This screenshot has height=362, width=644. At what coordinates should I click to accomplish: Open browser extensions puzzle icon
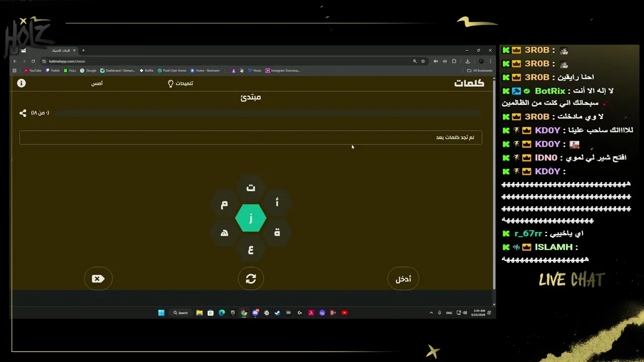454,61
